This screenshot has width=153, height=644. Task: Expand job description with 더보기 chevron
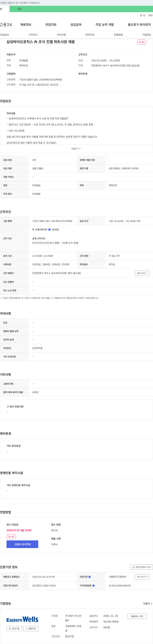click(x=76, y=149)
